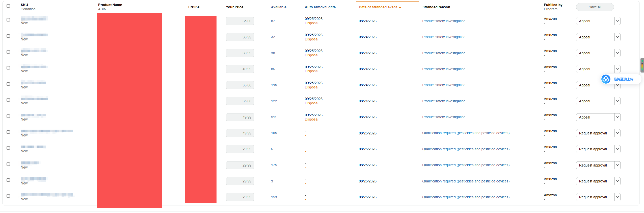Expand Appeal dropdown arrow for 38 available row

617,53
